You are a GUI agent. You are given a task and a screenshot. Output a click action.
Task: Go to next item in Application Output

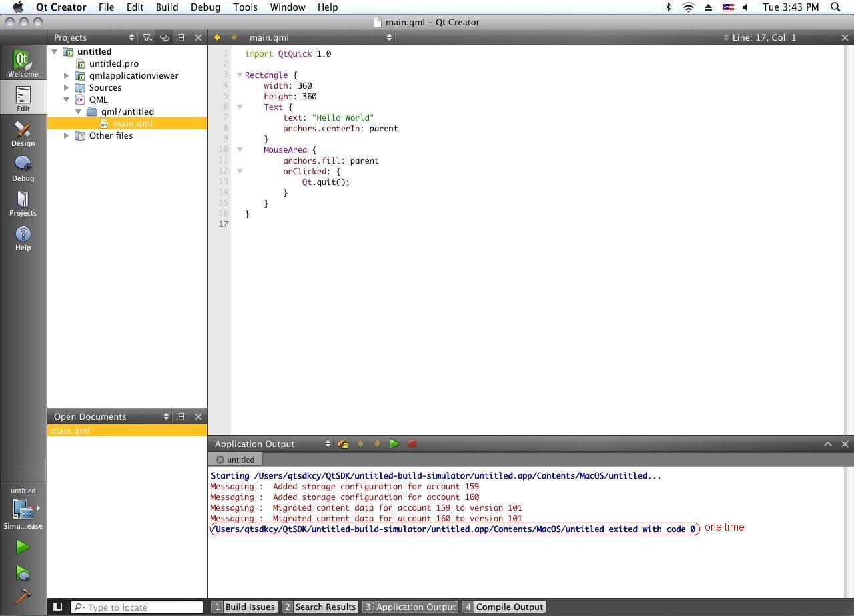[377, 444]
